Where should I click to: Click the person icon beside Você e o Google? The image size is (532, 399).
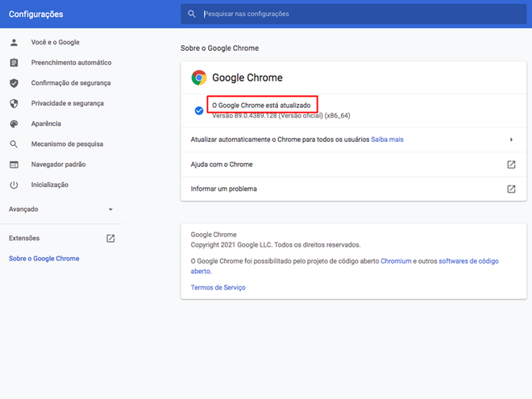14,43
